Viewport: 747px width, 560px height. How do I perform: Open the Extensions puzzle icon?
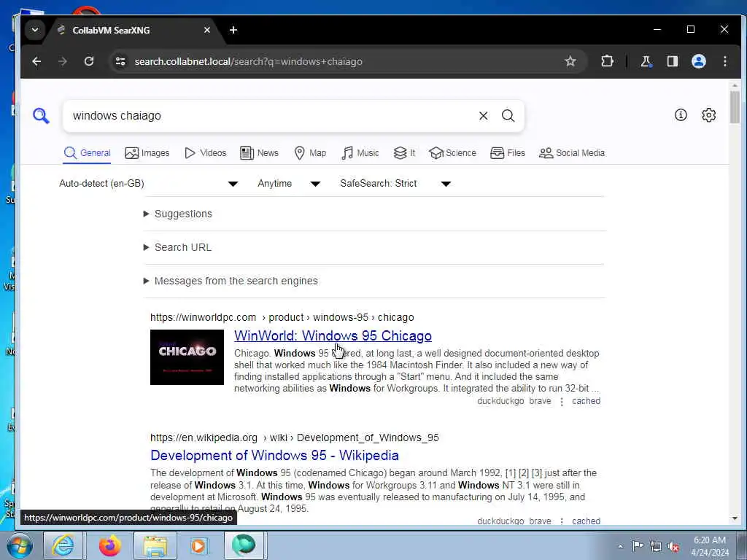tap(607, 61)
